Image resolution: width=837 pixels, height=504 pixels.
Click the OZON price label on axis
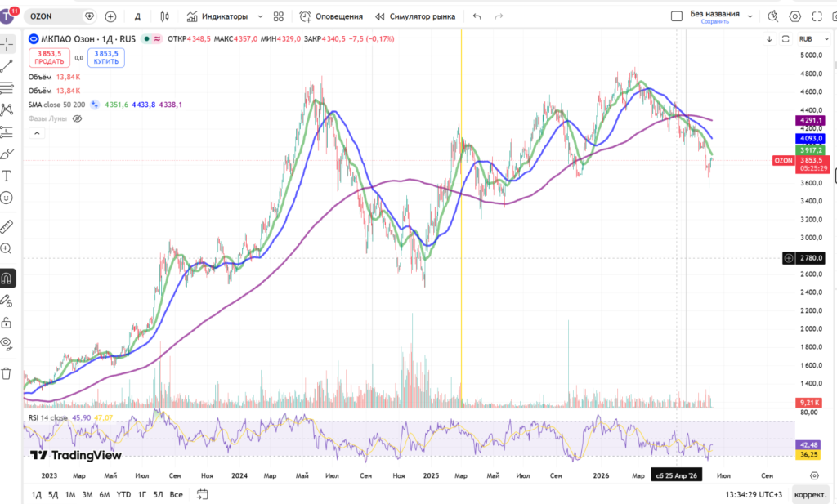click(x=784, y=161)
